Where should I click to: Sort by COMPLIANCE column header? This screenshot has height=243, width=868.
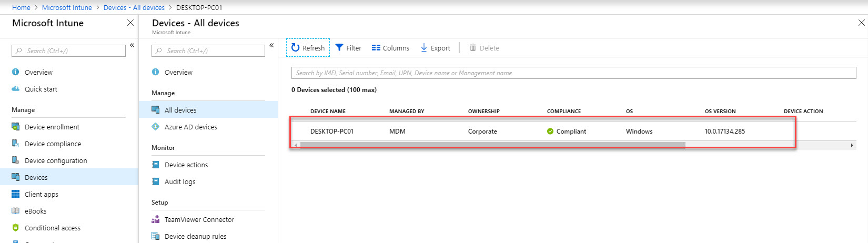pyautogui.click(x=564, y=111)
